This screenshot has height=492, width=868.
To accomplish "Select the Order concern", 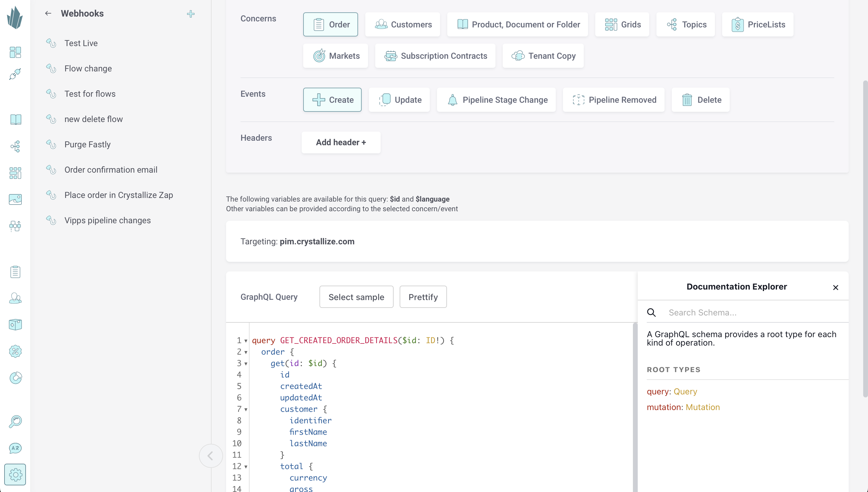I will (331, 24).
